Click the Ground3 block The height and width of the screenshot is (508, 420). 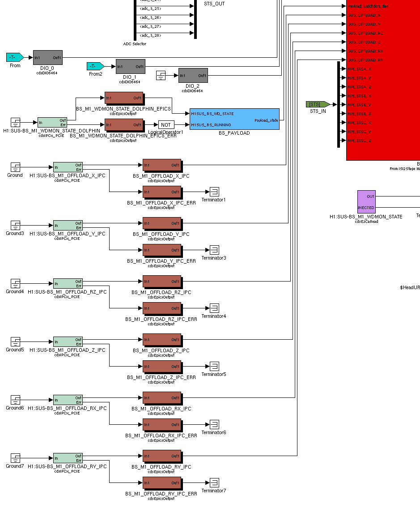[x=15, y=226]
